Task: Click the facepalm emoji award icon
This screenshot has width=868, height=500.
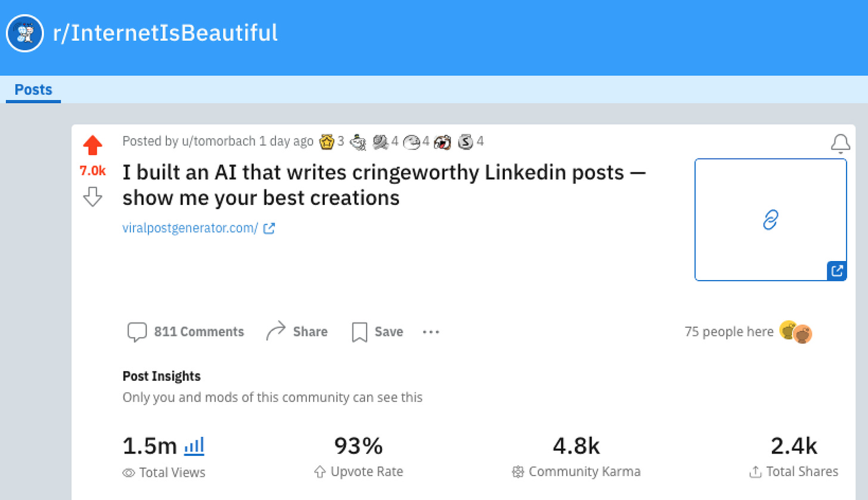Action: (x=442, y=141)
